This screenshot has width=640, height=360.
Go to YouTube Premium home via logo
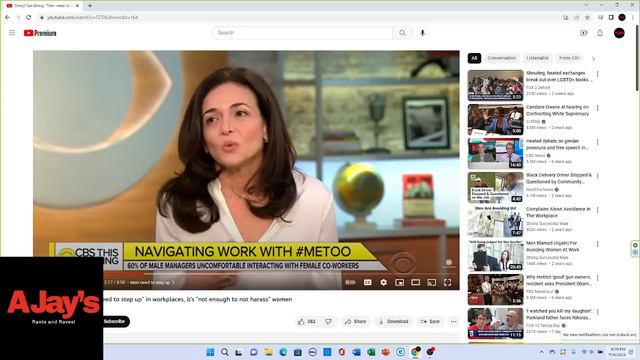[x=40, y=33]
